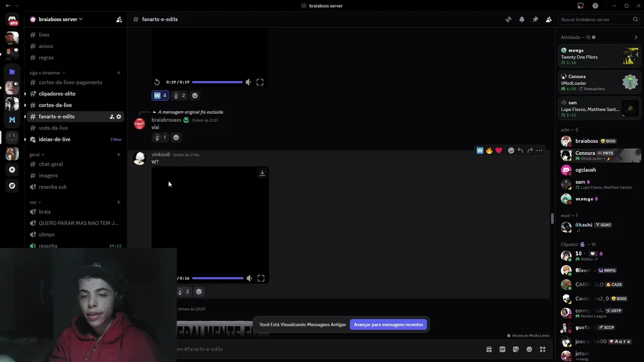Viewport: 644px width, 362px height.
Task: Add channel to voz category plus
Action: point(119,202)
